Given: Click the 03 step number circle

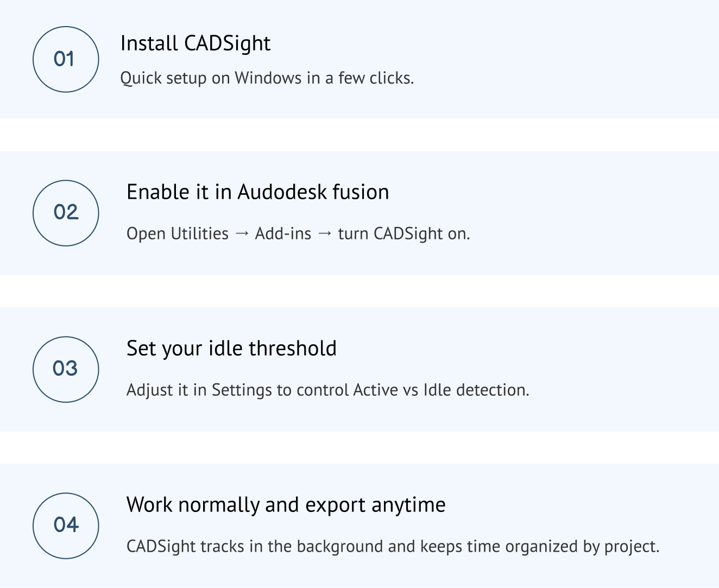Looking at the screenshot, I should 66,369.
